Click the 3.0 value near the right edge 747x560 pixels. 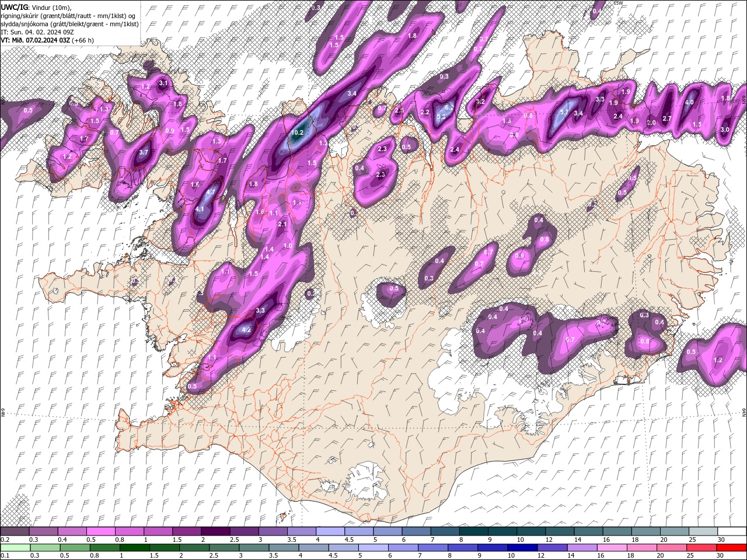pyautogui.click(x=725, y=129)
